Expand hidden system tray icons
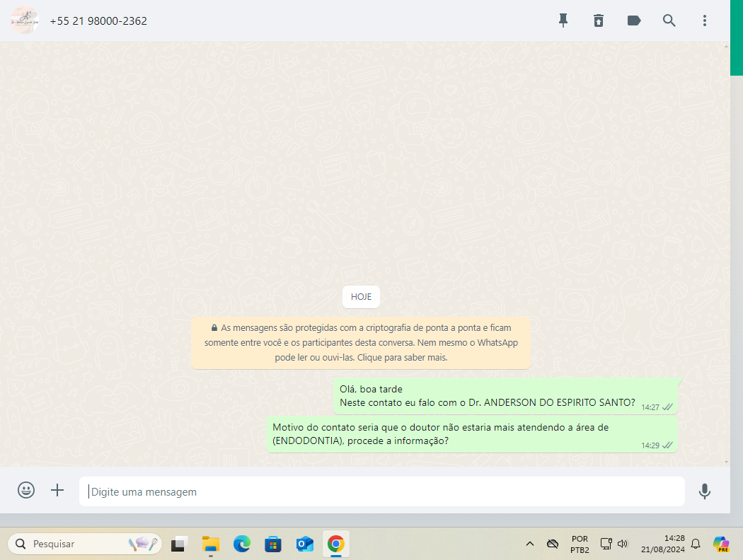The height and width of the screenshot is (560, 743). (529, 544)
